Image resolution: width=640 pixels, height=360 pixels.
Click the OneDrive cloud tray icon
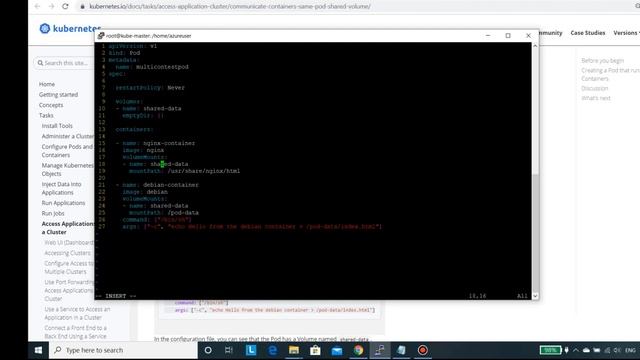point(586,350)
